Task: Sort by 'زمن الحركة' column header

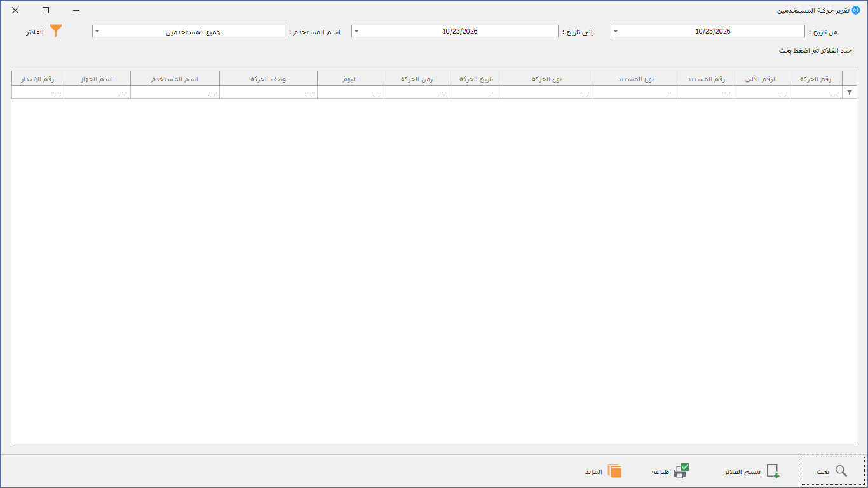Action: pos(417,79)
